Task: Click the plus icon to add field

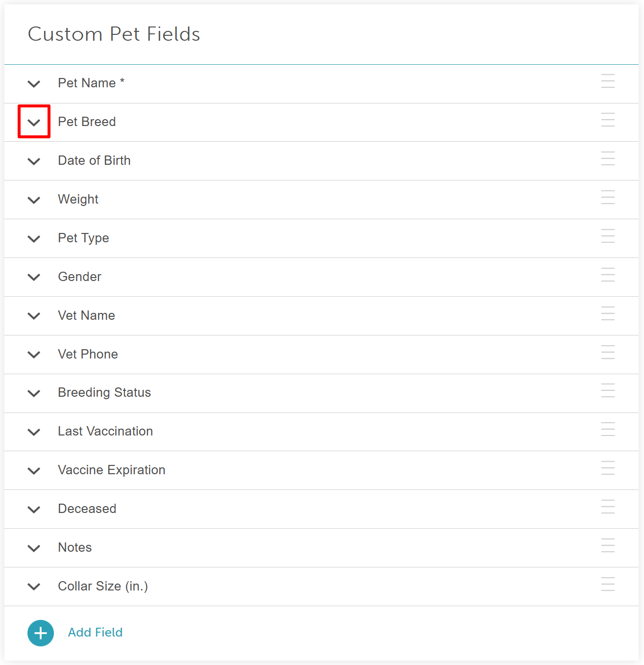Action: coord(41,633)
